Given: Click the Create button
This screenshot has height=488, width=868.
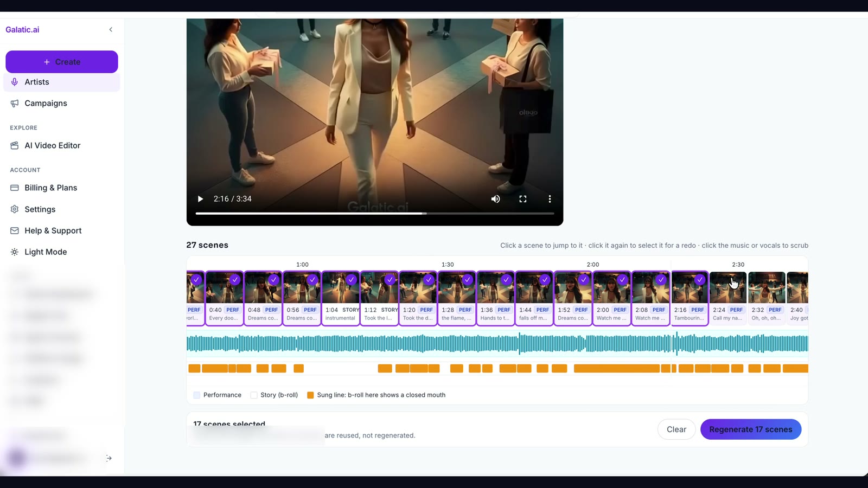Looking at the screenshot, I should (62, 62).
